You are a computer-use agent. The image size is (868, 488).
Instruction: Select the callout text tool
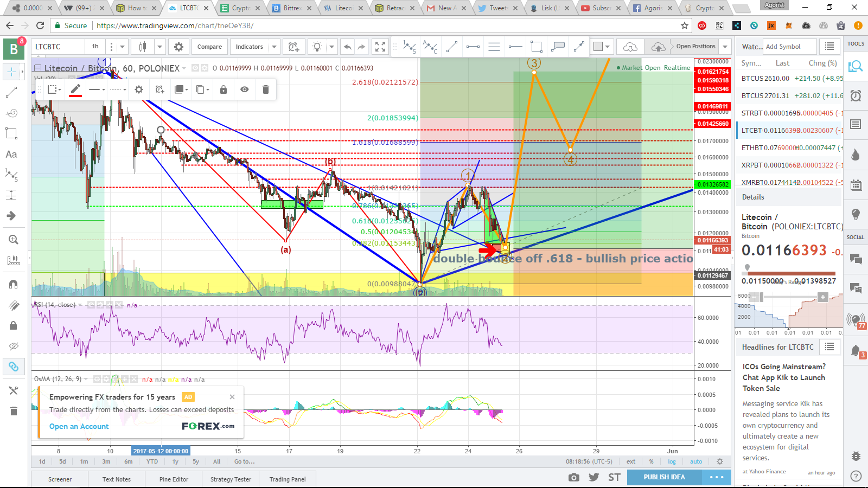pos(558,47)
